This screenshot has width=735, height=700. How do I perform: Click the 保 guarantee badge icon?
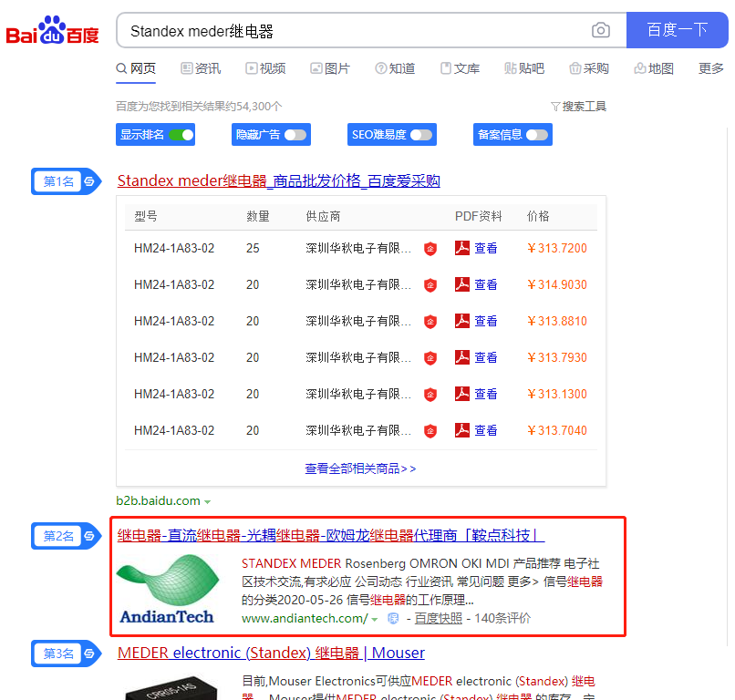point(393,619)
